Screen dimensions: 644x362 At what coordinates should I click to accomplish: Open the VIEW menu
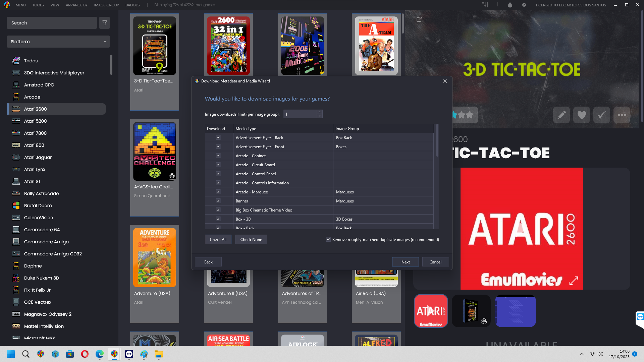tap(55, 5)
